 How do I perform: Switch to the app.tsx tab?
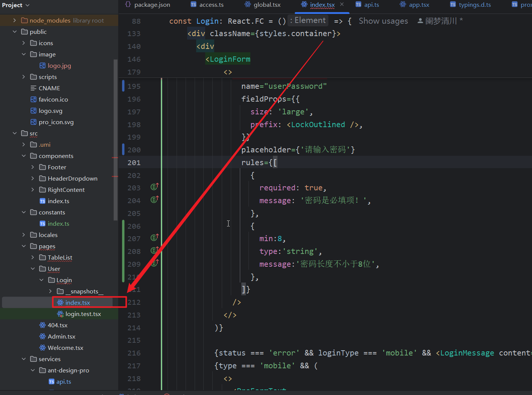tap(415, 5)
